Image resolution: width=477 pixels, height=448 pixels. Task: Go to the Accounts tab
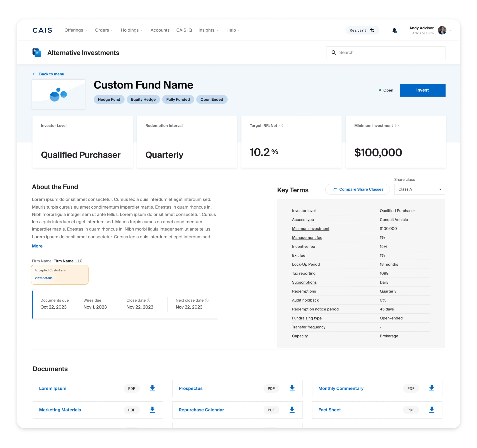click(x=160, y=30)
